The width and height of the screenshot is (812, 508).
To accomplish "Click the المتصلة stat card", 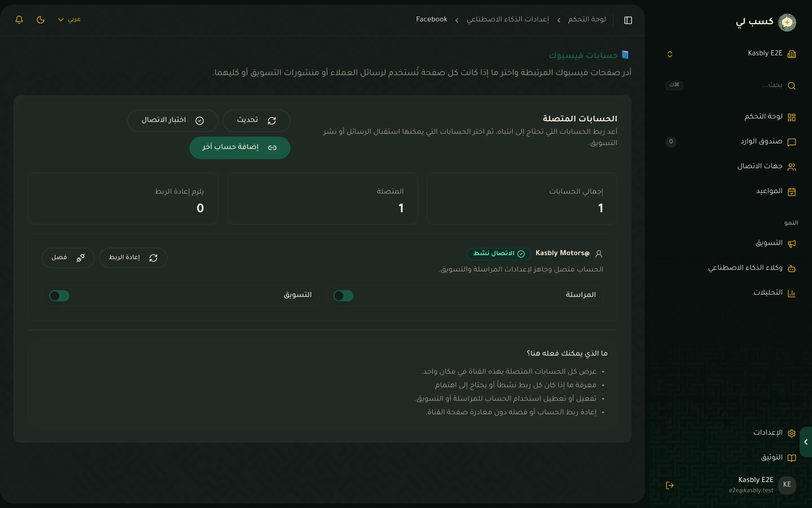I will pyautogui.click(x=322, y=199).
